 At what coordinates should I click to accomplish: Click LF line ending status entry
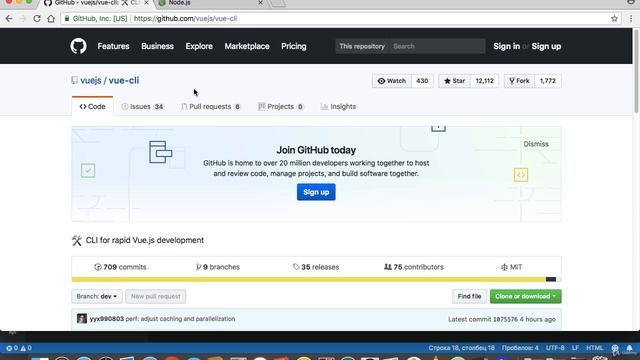tap(575, 348)
